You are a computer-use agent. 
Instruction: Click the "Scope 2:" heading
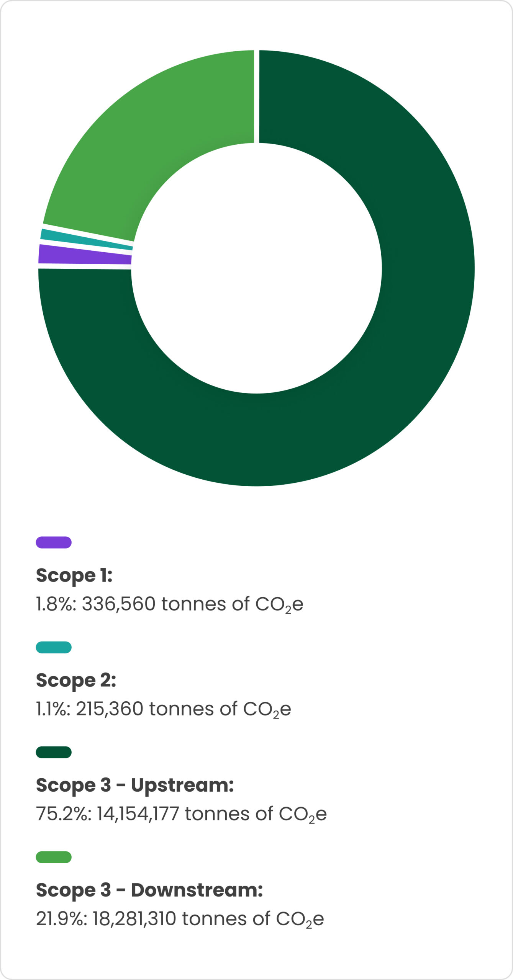(x=76, y=680)
